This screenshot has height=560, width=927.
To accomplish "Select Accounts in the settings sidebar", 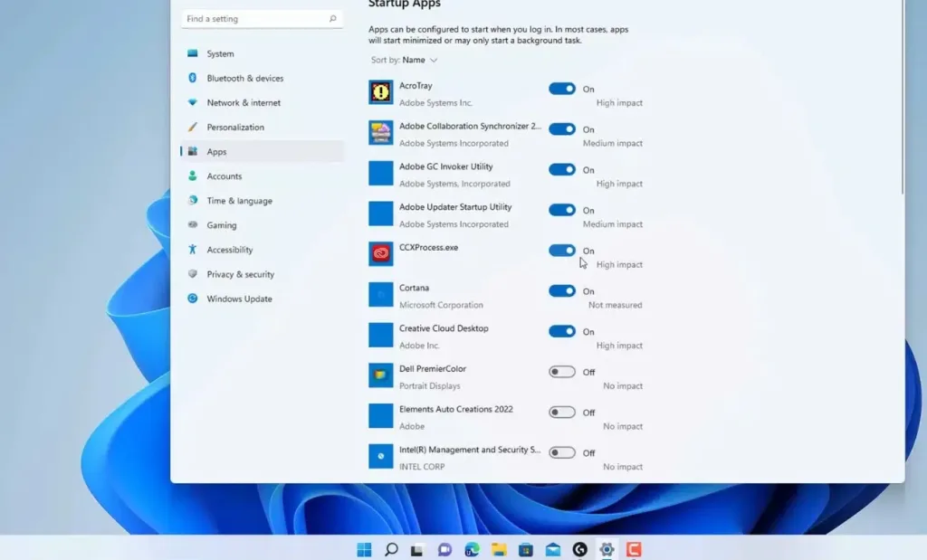I will pyautogui.click(x=223, y=176).
